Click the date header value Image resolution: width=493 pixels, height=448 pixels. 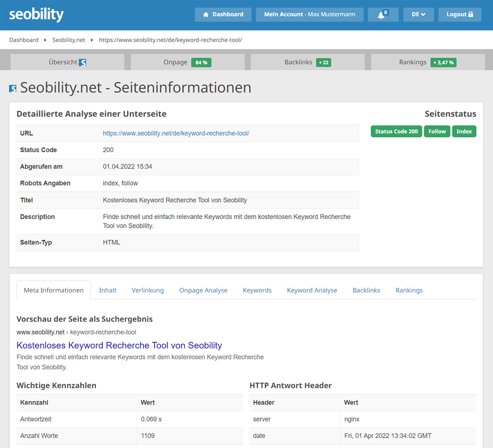[388, 436]
